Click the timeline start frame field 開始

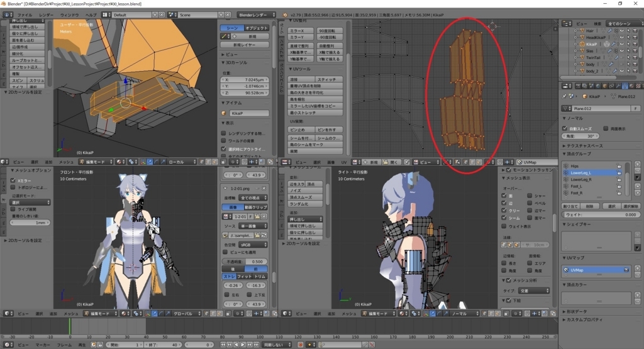pos(125,345)
